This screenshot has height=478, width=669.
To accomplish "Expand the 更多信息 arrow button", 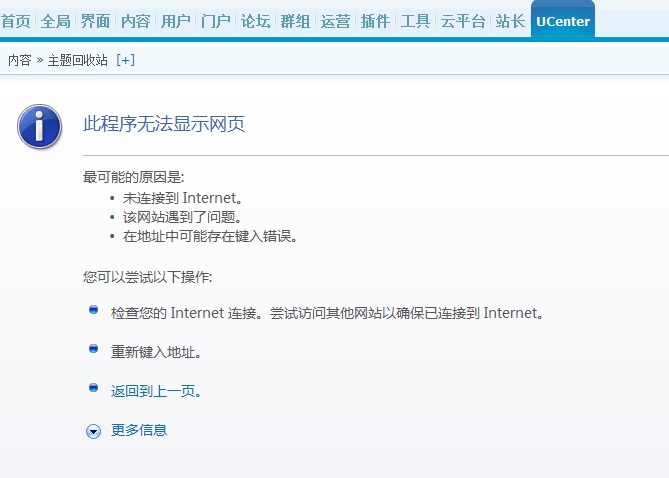I will pyautogui.click(x=93, y=431).
